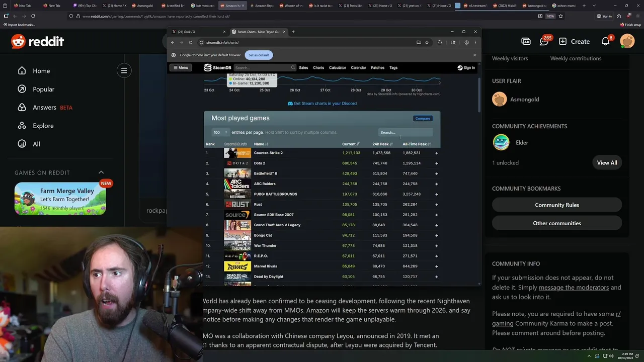644x362 pixels.
Task: Collapse the Games on Reddit section
Action: click(x=101, y=172)
